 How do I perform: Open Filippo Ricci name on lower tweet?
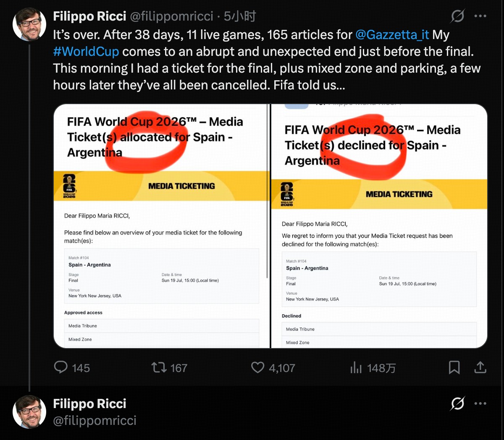pos(89,403)
